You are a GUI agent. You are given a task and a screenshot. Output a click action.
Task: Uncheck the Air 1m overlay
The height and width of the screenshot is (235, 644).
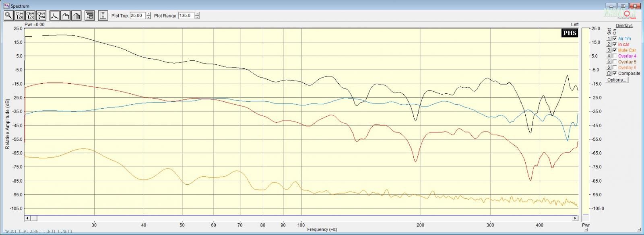coord(615,39)
